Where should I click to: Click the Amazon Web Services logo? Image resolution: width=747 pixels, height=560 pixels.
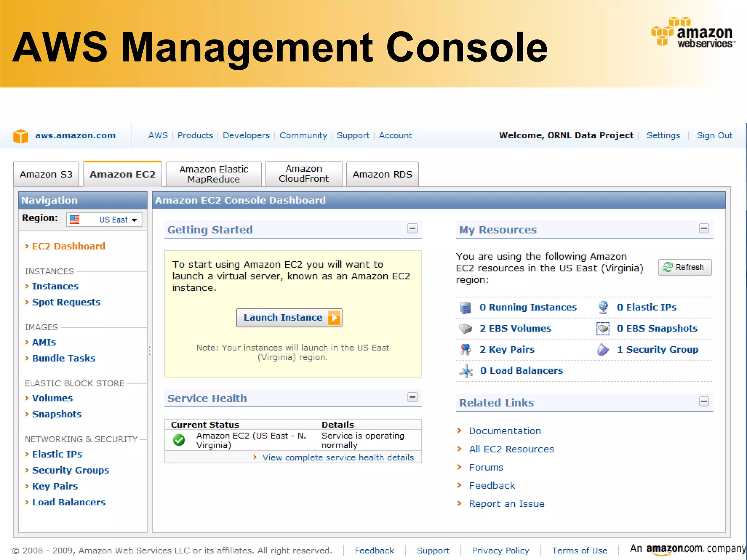click(x=693, y=33)
